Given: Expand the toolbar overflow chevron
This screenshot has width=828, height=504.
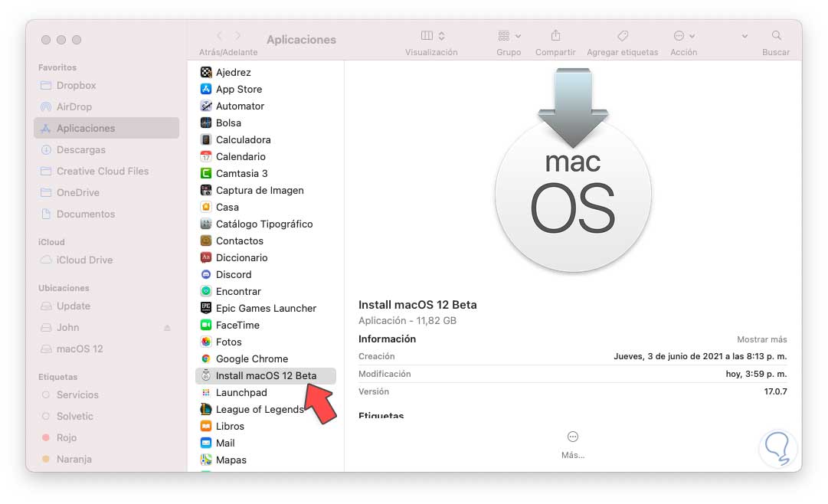Looking at the screenshot, I should tap(745, 36).
